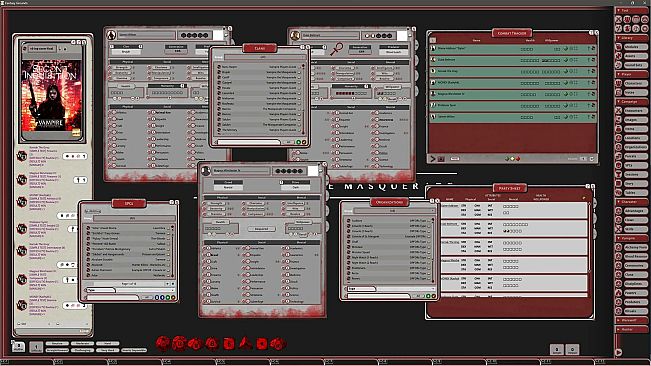Open Tables in Campaign section
651x366 pixels.
pos(636,193)
